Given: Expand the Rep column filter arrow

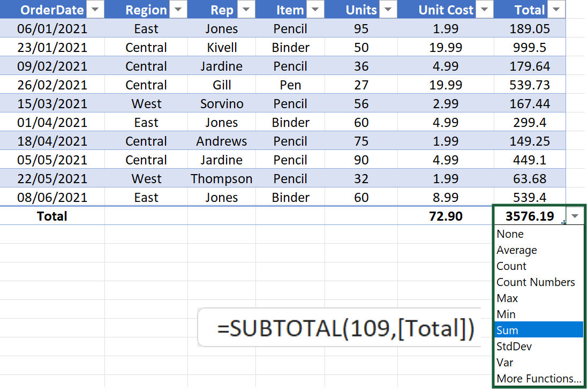Looking at the screenshot, I should point(246,10).
